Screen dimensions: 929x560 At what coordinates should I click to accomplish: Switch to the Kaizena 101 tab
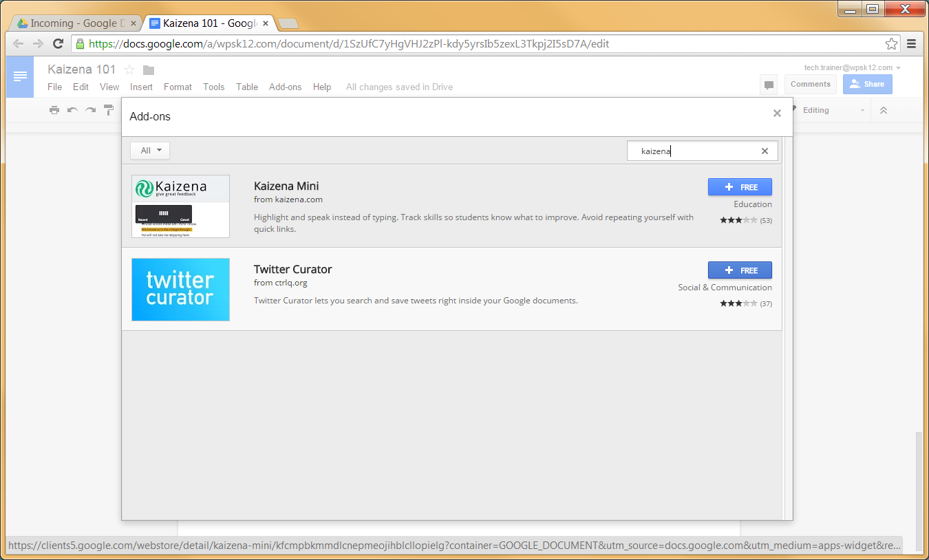(x=210, y=23)
